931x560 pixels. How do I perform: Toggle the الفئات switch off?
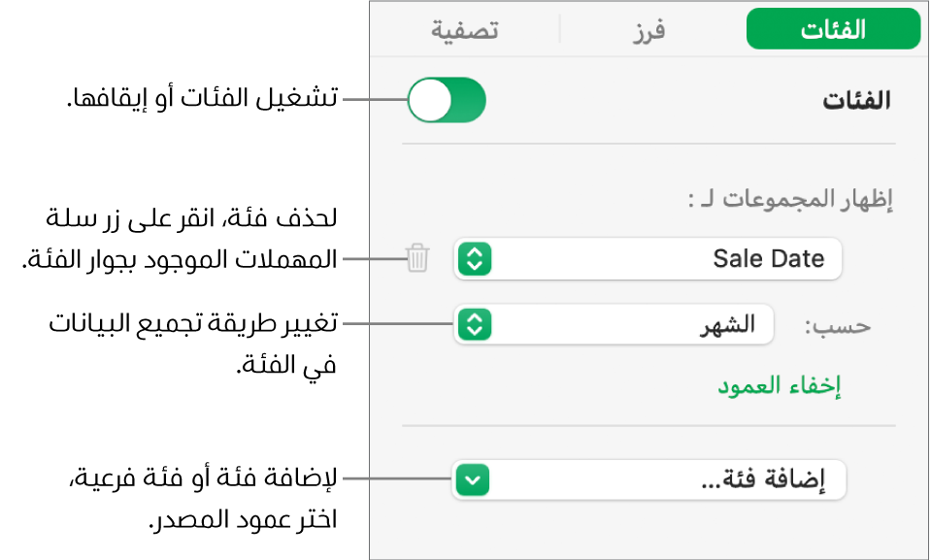click(x=447, y=101)
